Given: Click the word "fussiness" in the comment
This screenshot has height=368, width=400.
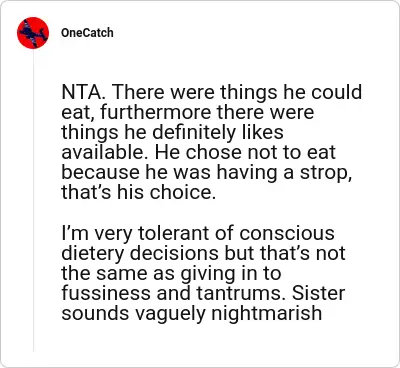Looking at the screenshot, I should click(x=106, y=293).
